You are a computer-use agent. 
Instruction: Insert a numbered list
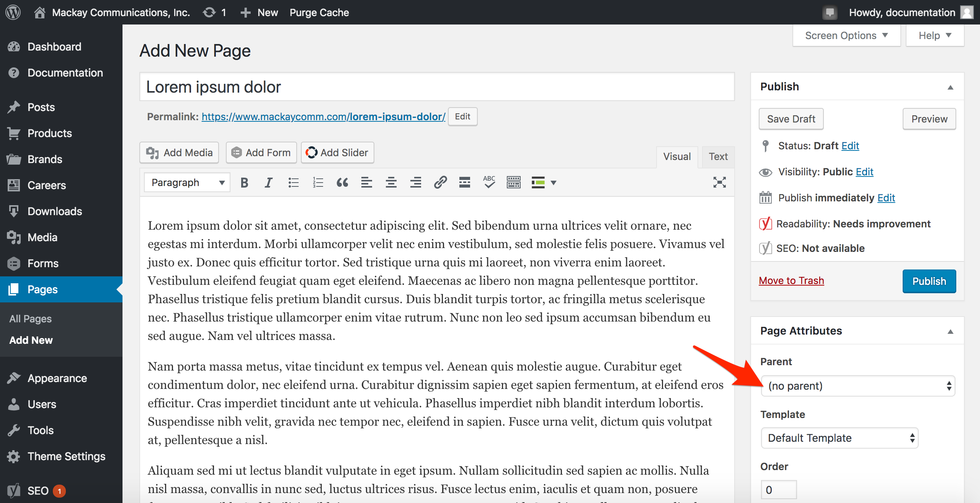(x=318, y=183)
